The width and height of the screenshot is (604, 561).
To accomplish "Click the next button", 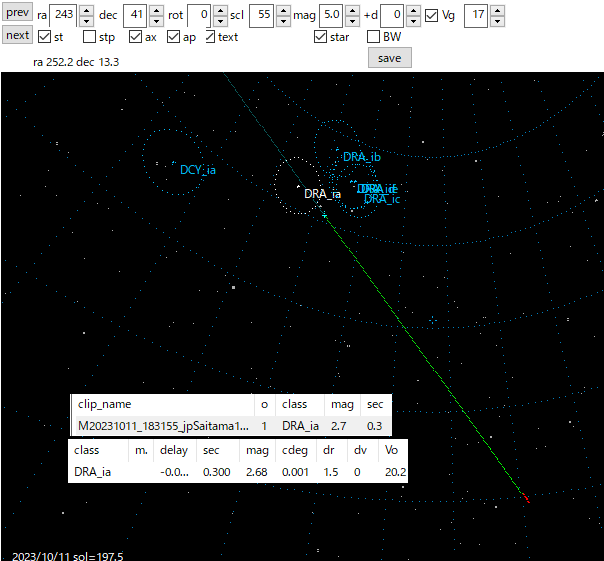I will click(x=17, y=36).
